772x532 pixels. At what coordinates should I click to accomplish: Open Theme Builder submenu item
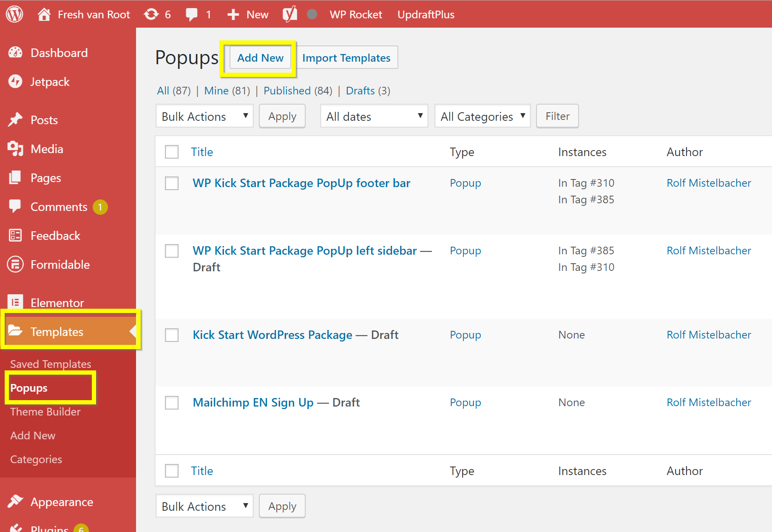point(45,412)
